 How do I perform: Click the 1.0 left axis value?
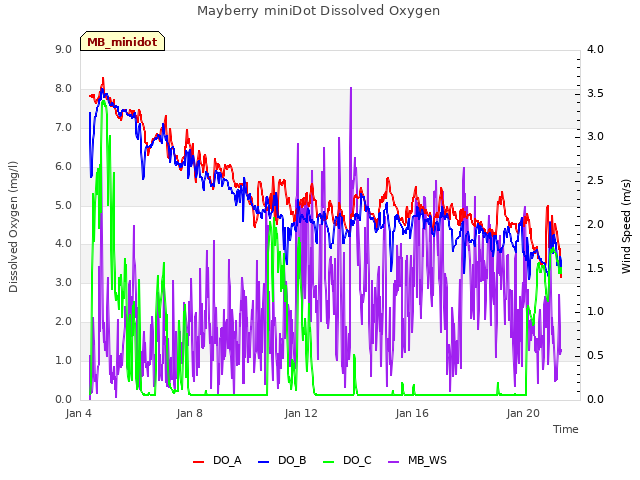click(x=64, y=360)
